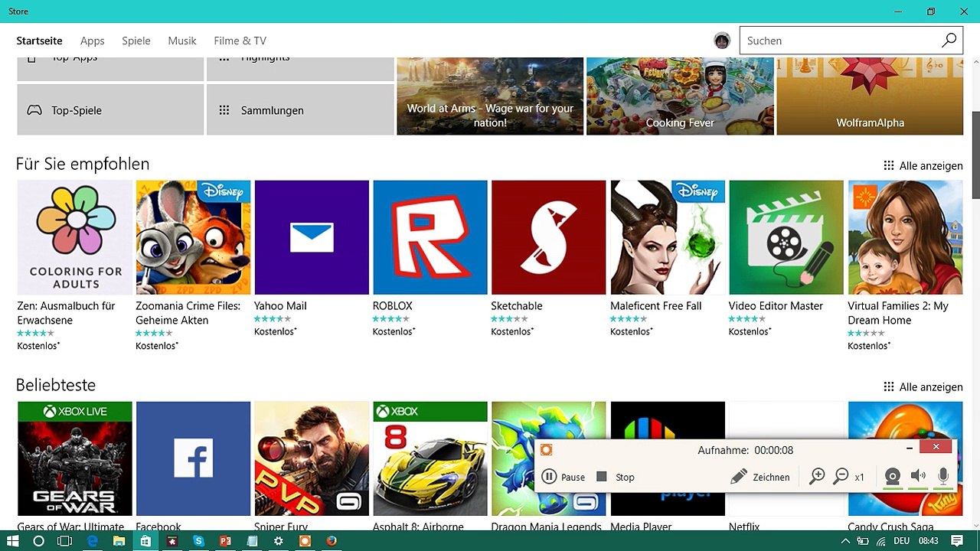
Task: Open the Asphalt 8 Airborne tile
Action: (x=430, y=458)
